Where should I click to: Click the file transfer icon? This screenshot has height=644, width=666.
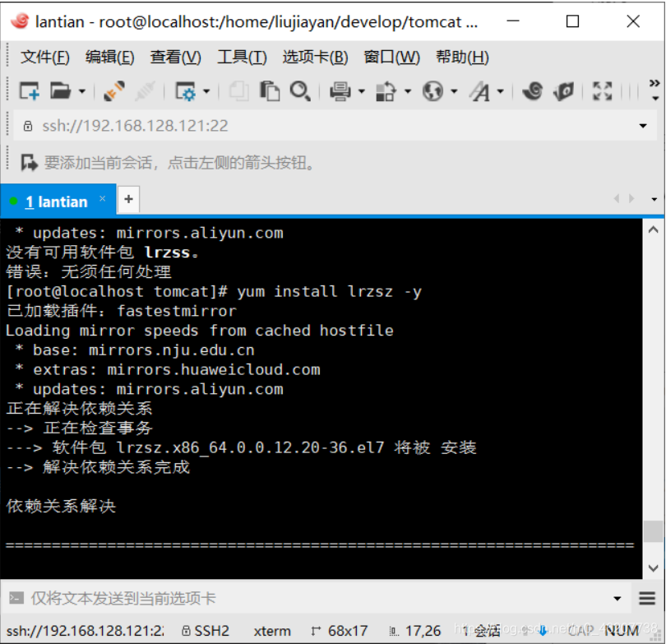click(386, 91)
